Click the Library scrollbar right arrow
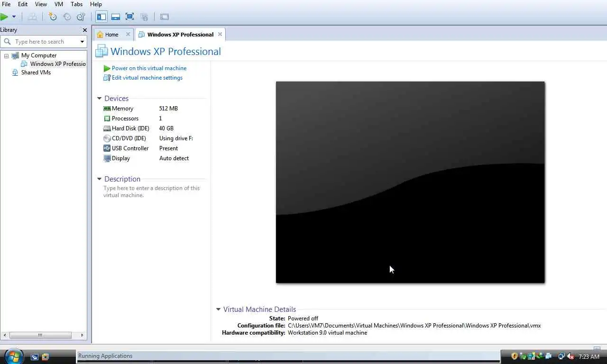Viewport: 607px width, 364px height. click(x=82, y=335)
